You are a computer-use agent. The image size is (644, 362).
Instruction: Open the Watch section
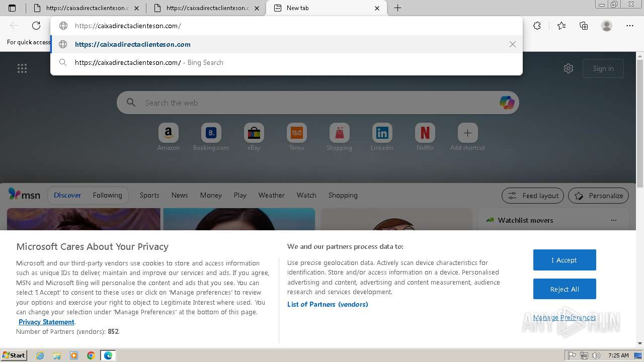coord(306,195)
